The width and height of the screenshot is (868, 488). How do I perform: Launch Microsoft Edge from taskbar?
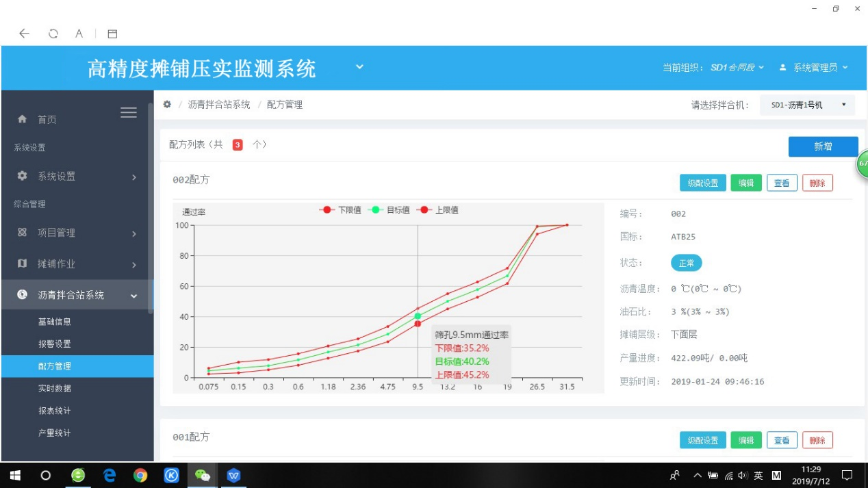(110, 475)
